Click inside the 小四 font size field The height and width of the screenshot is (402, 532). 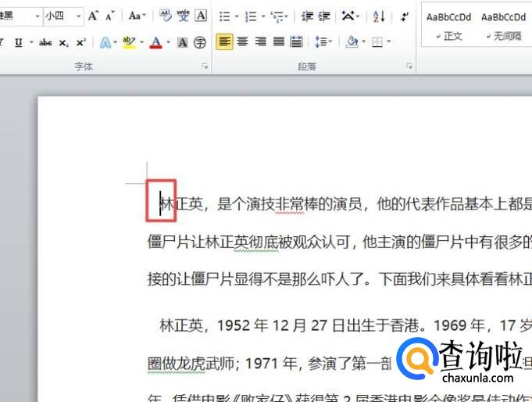[x=59, y=16]
